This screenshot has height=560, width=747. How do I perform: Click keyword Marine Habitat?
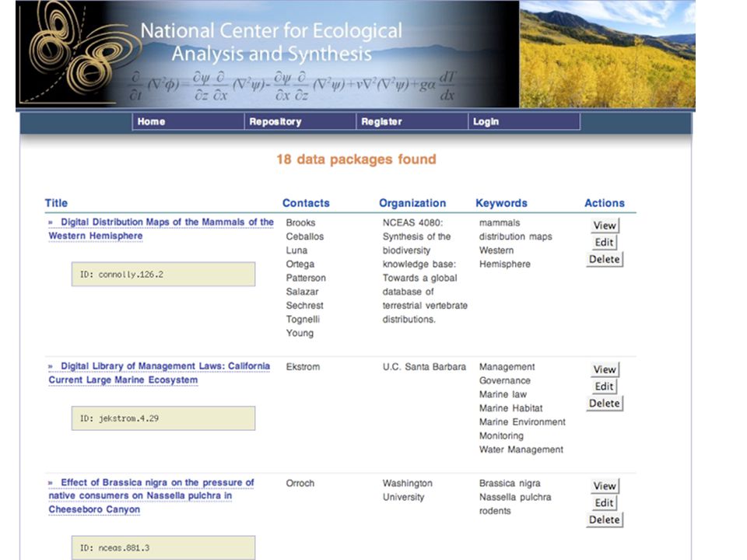(510, 408)
